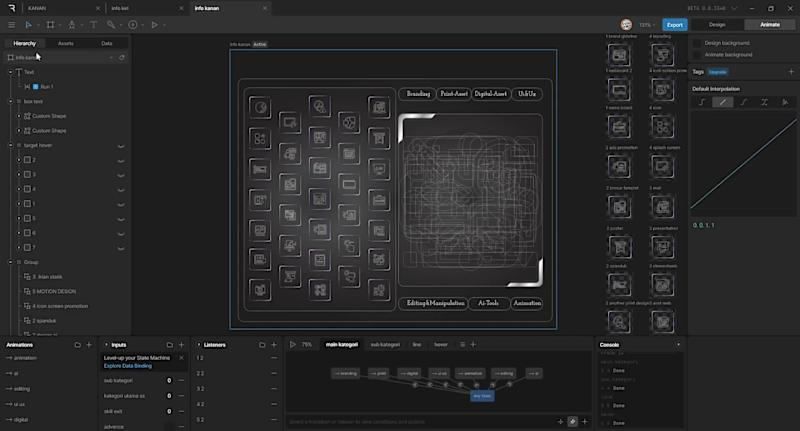Collapse the Inputs panel
Viewport: 800px width, 431px height.
click(106, 345)
